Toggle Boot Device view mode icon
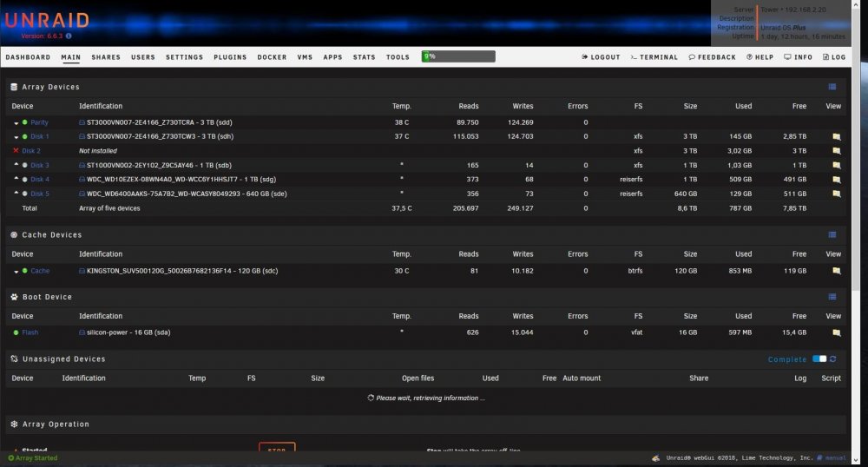Screen dimensions: 868x467 pyautogui.click(x=832, y=297)
